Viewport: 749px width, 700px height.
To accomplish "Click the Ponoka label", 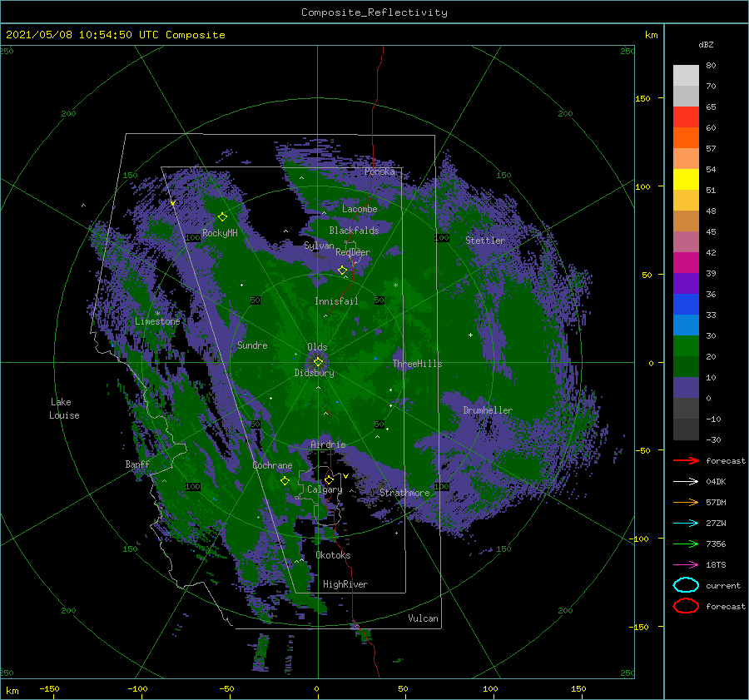I will click(379, 171).
